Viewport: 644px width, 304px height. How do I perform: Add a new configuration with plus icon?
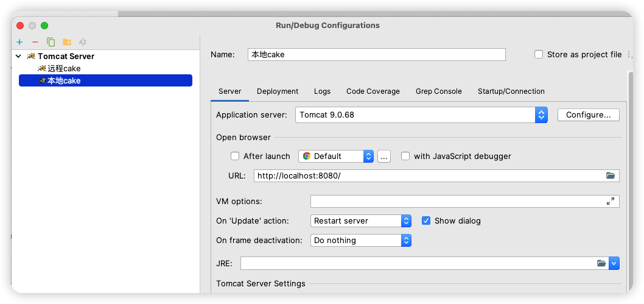[19, 42]
